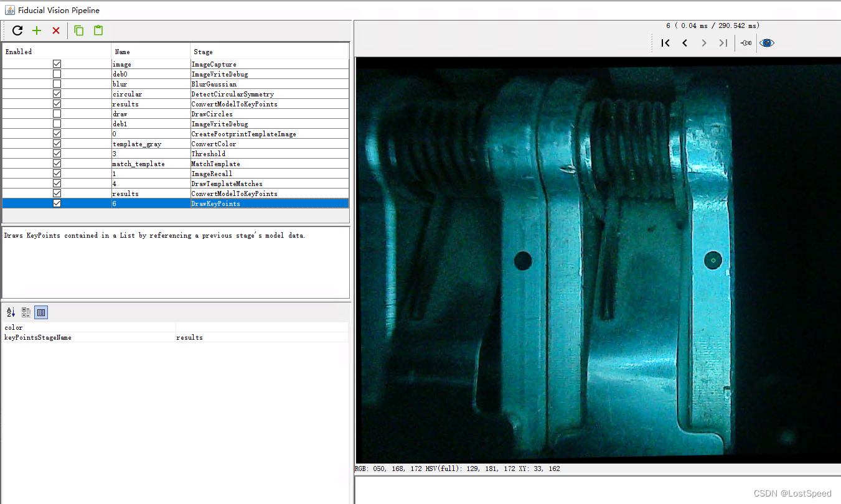The width and height of the screenshot is (841, 504).
Task: Select the CreateFootprintTemplateImage stage cell
Action: 270,134
